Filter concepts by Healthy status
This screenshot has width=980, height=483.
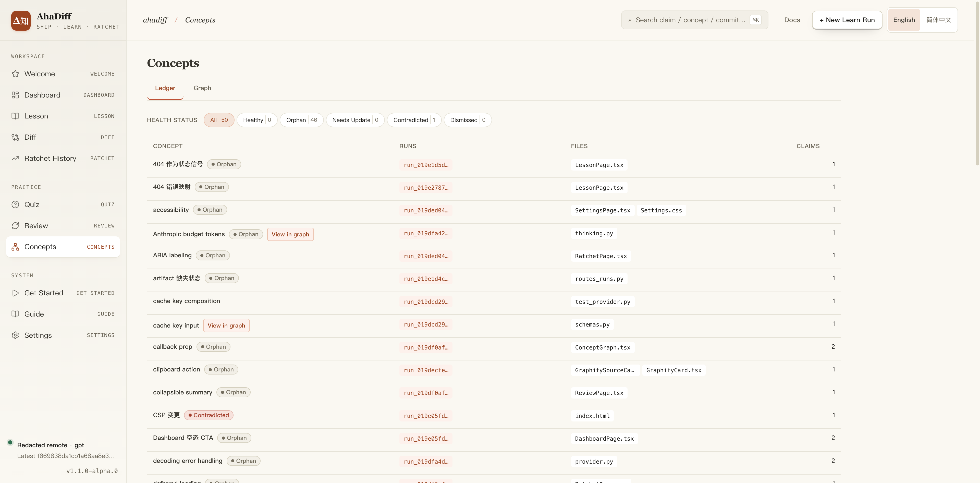257,120
